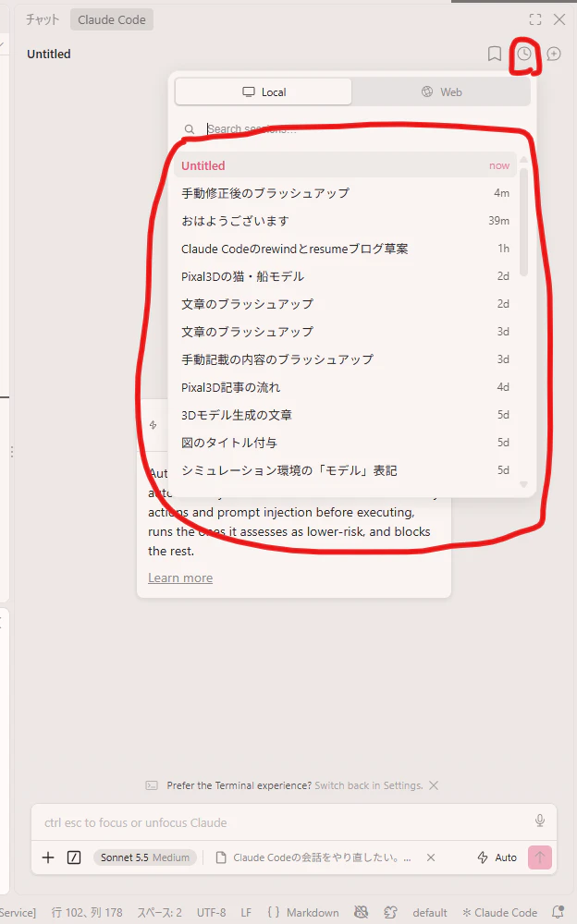Open 文章のブラッシュアップ session from 3d ago
Screen dimensions: 577x924
pyautogui.click(x=345, y=332)
